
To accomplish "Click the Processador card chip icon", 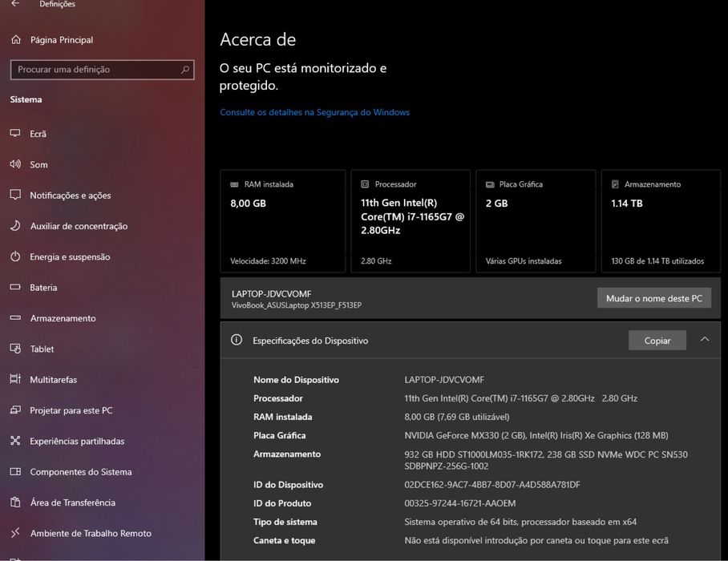I will pos(365,184).
